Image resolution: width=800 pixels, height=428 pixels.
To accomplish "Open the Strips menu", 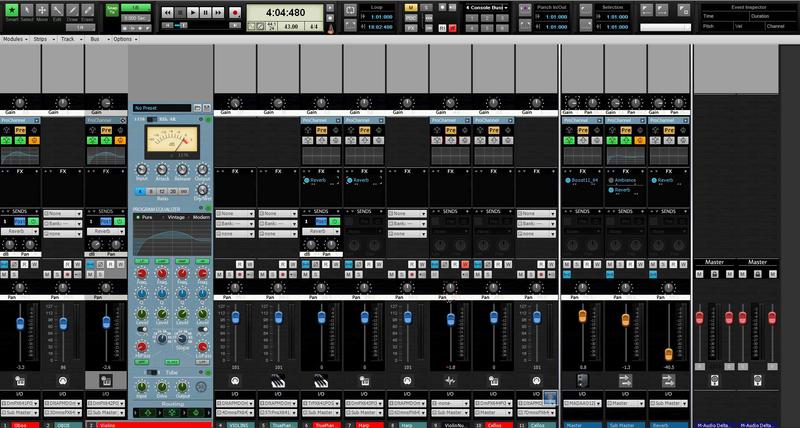I will (41, 39).
